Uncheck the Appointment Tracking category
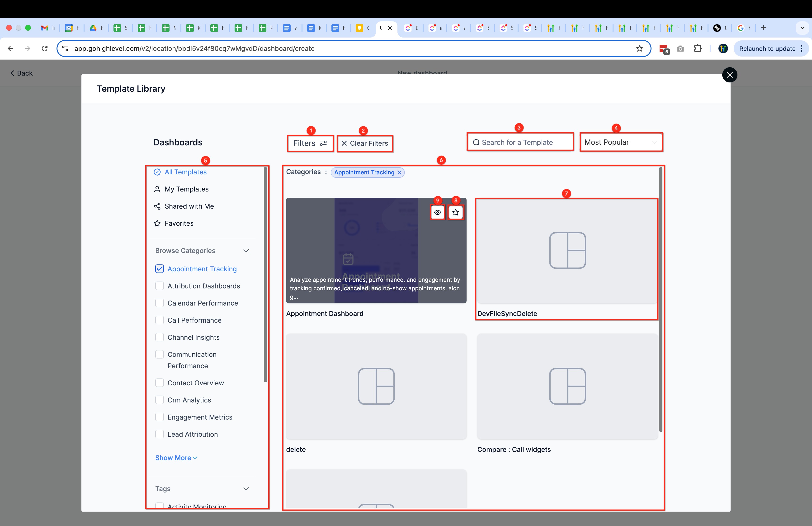The width and height of the screenshot is (812, 526). pos(159,269)
